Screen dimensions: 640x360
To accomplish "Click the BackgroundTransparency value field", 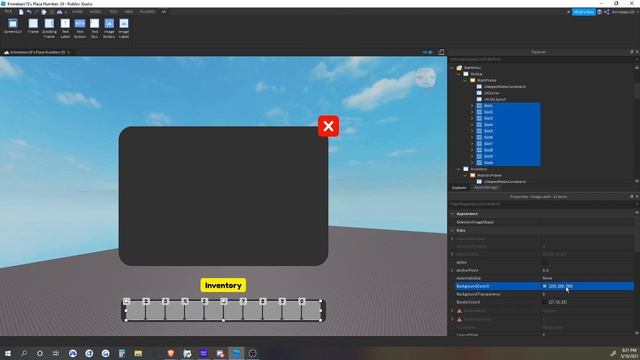I will tap(587, 294).
